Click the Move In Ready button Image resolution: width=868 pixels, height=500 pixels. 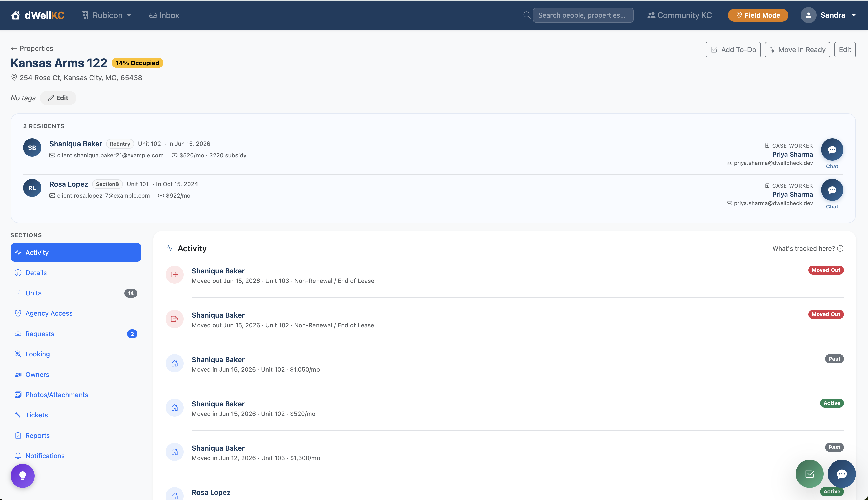[x=797, y=50]
